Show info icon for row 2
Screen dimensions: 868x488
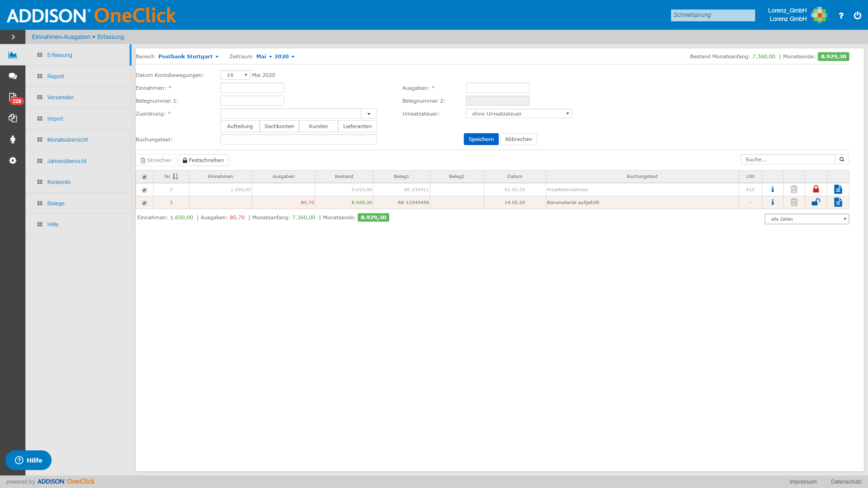772,189
